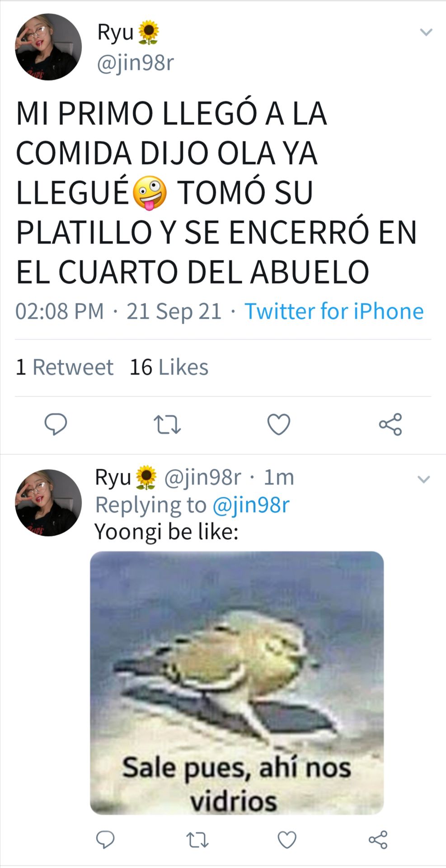This screenshot has height=868, width=446.
Task: Open the @jin98r handle under Ryu's name
Action: (x=135, y=63)
